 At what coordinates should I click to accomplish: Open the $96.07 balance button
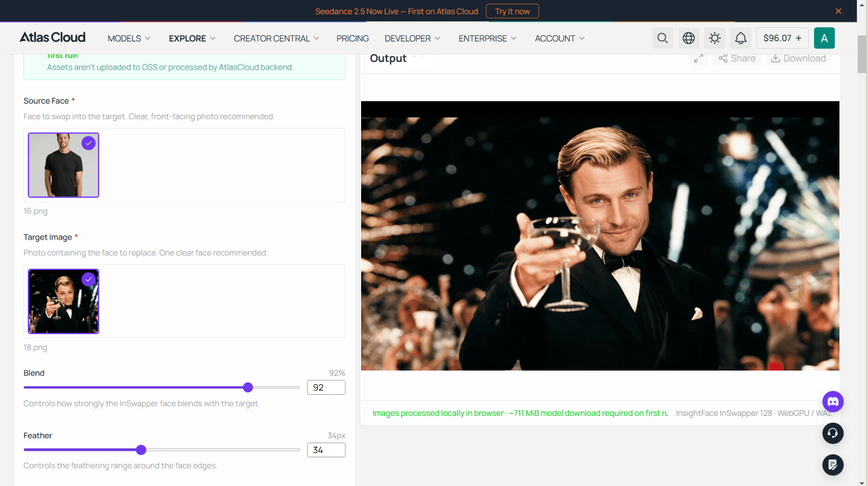pos(782,38)
